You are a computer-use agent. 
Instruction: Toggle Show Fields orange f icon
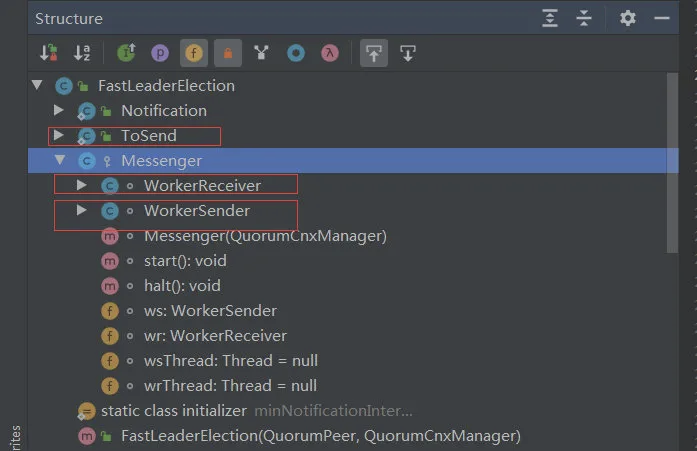coord(194,53)
